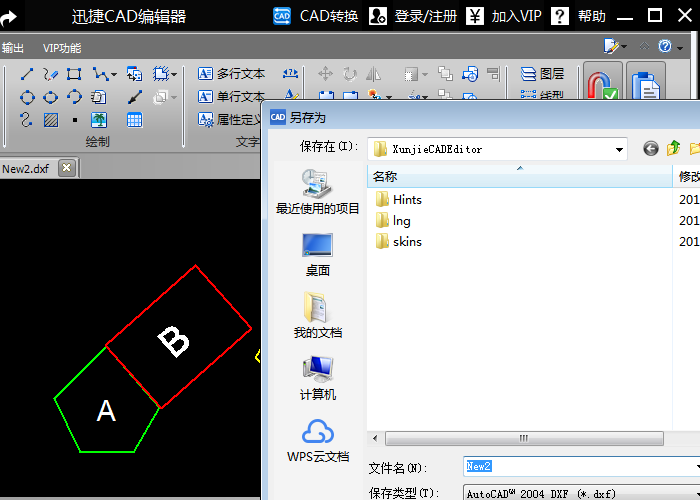The width and height of the screenshot is (700, 500).
Task: Select the Rectangle drawing tool
Action: coord(74,74)
